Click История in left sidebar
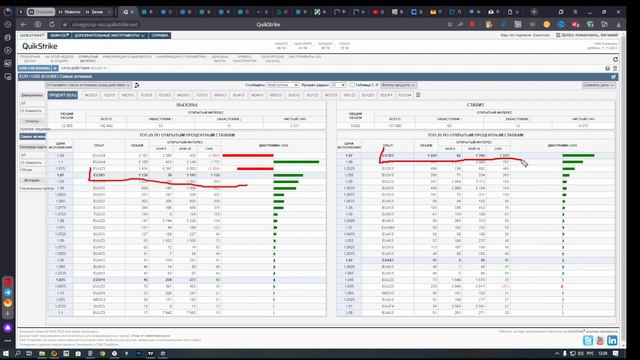 (x=31, y=180)
